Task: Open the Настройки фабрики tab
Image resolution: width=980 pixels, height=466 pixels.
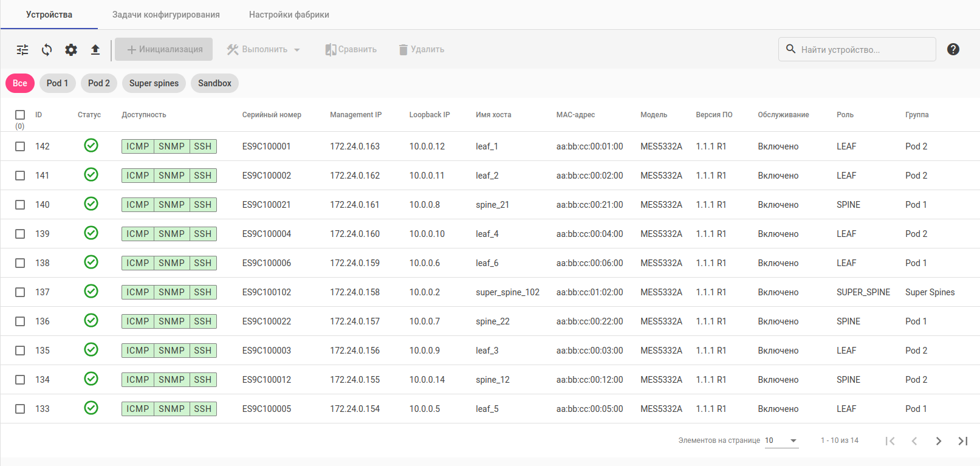Action: coord(289,15)
